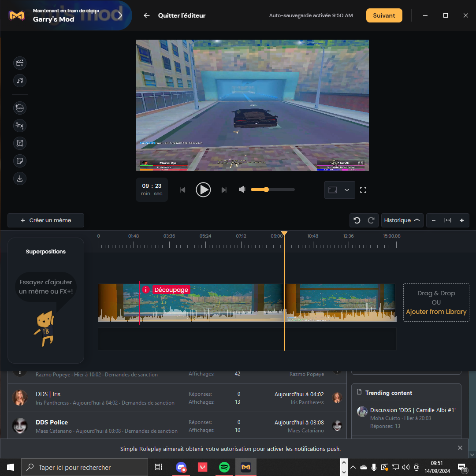Open the aspect ratio dropdown arrow
Image resolution: width=476 pixels, height=476 pixels.
coord(347,190)
